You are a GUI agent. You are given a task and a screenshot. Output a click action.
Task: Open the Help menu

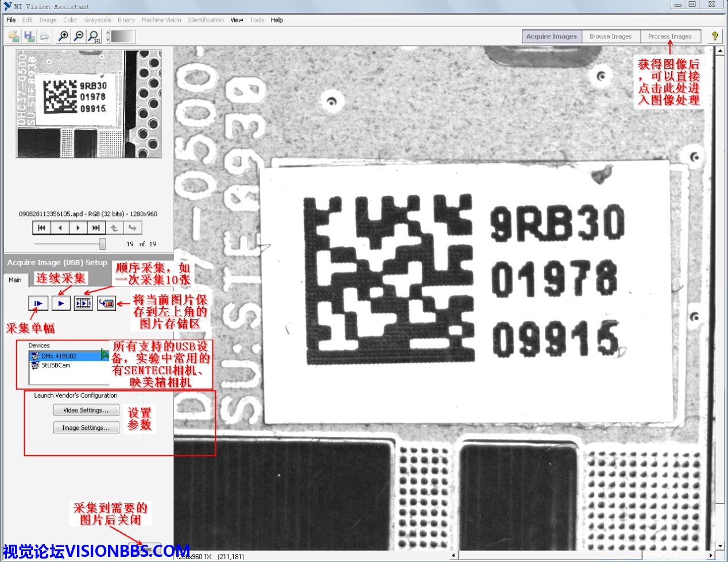click(277, 20)
